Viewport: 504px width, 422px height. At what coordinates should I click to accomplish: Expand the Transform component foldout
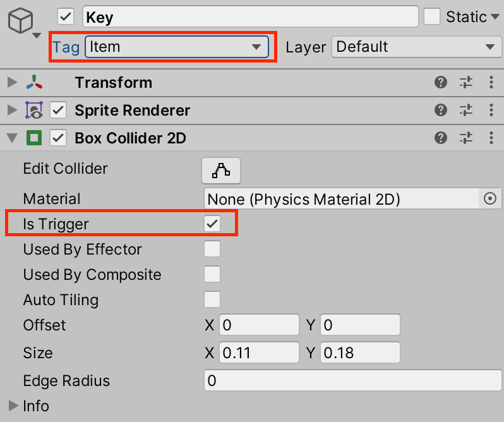click(12, 82)
